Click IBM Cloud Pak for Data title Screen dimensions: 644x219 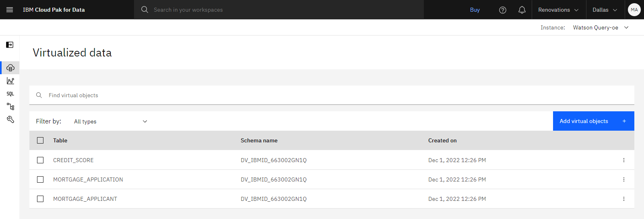click(x=54, y=10)
